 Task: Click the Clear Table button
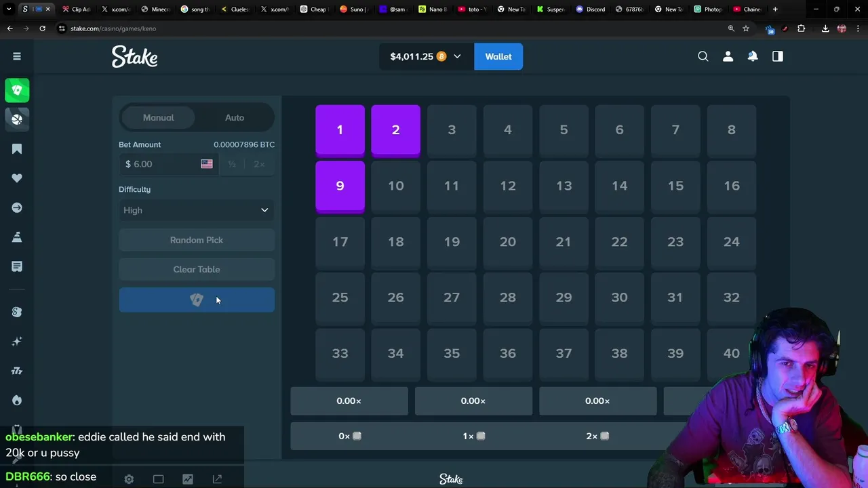pos(197,270)
